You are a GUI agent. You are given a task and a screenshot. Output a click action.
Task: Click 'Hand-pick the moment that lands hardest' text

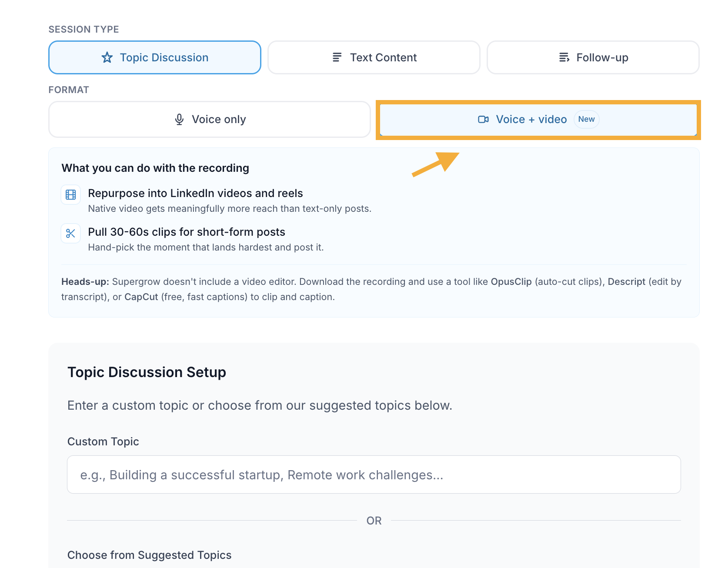[x=206, y=247]
